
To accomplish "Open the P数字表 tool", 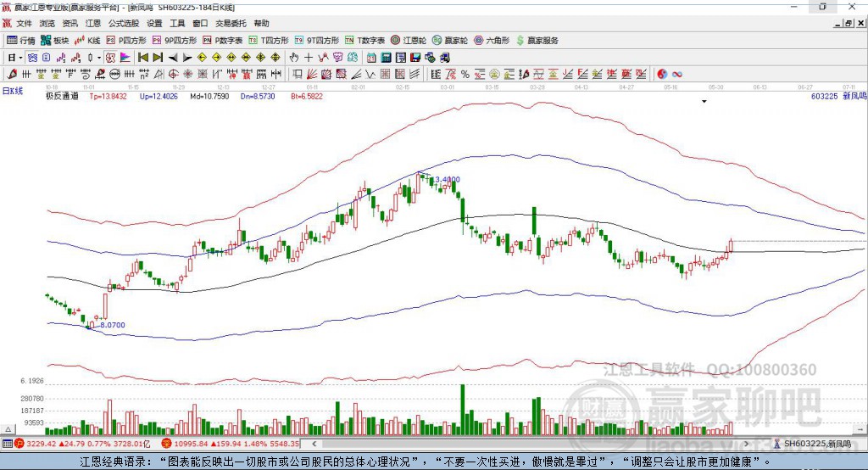I will click(223, 41).
